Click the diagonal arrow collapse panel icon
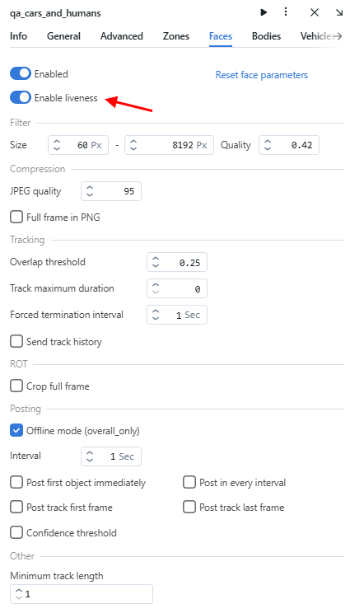The height and width of the screenshot is (613, 364). pos(339,12)
